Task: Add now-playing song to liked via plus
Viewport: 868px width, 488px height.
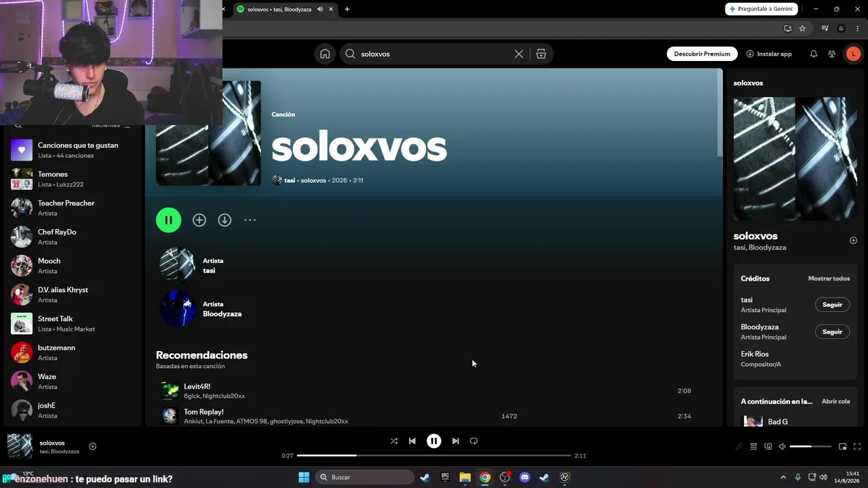Action: click(x=93, y=447)
